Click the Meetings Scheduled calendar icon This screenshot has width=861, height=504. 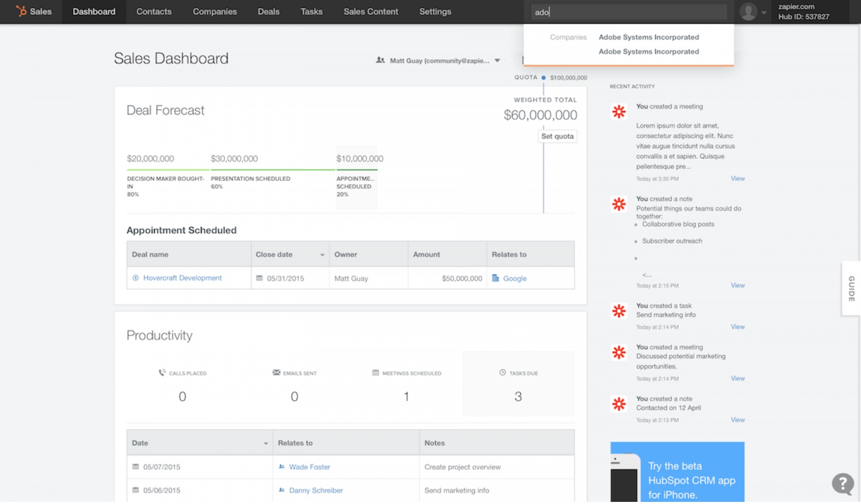click(x=376, y=373)
